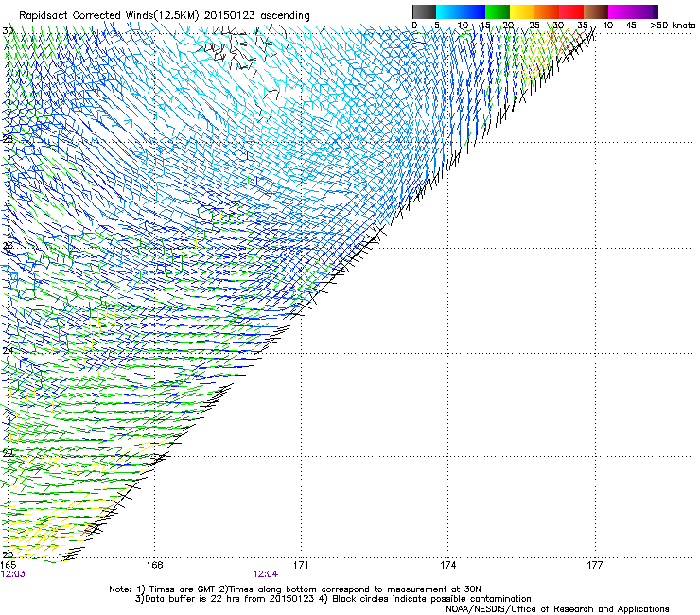Click the '>50 knots' legend label

point(673,26)
